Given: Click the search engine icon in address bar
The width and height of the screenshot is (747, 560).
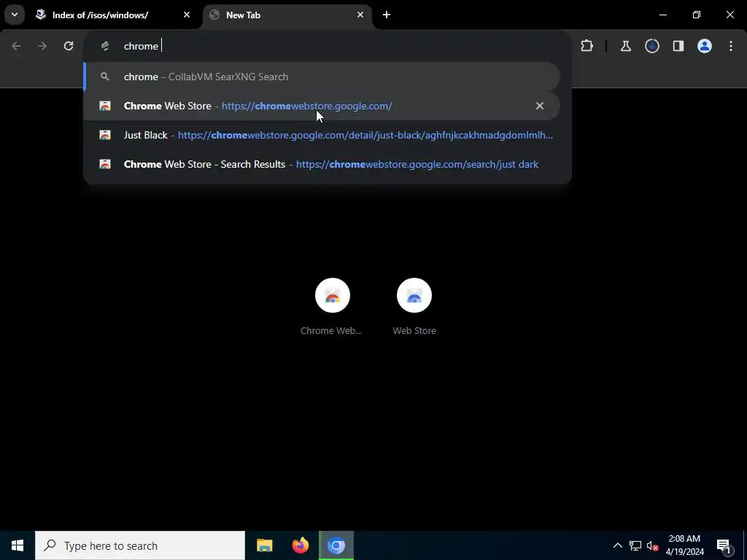Looking at the screenshot, I should pos(105,46).
